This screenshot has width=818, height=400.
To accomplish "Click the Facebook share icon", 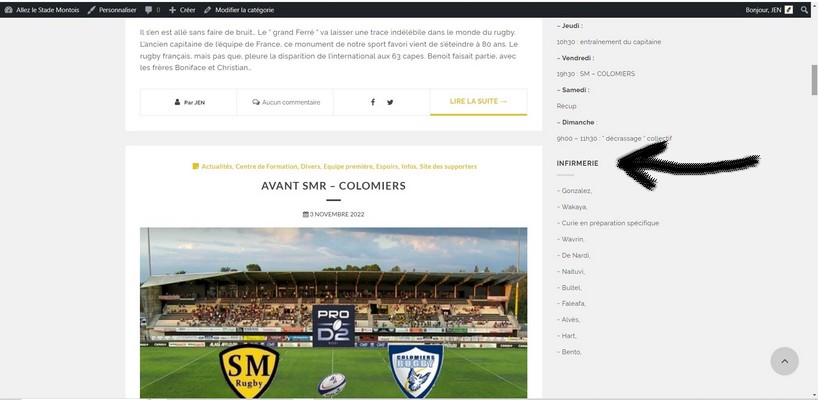I will point(372,102).
